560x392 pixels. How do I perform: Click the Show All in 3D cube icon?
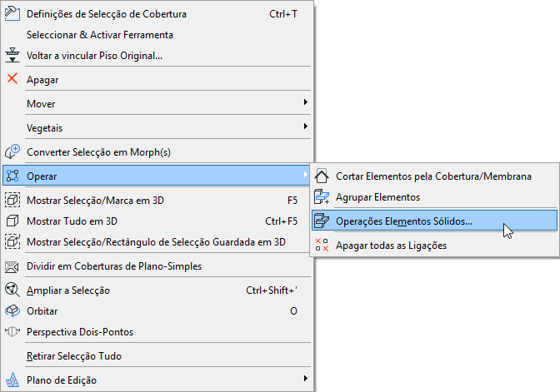point(12,221)
